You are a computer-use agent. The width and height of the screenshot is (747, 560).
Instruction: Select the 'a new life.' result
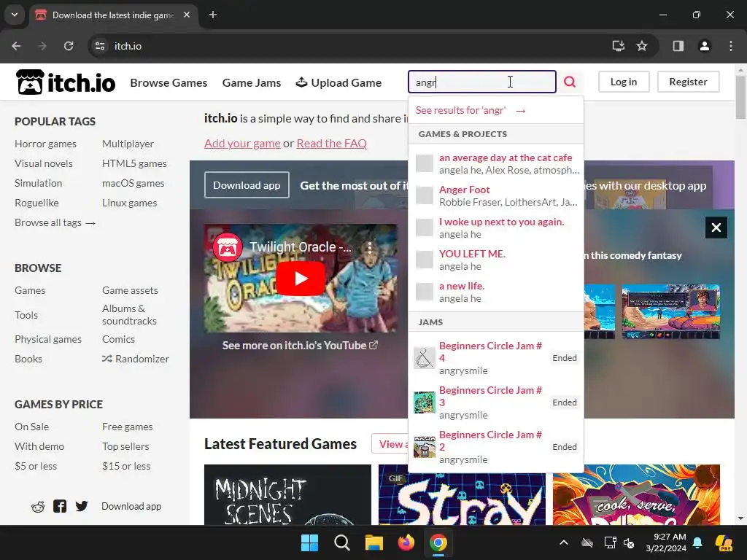(496, 292)
